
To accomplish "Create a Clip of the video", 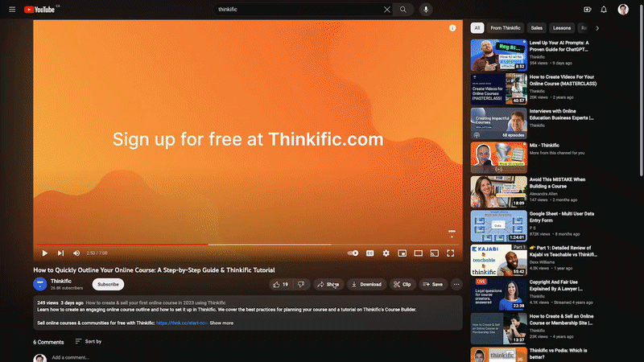I will [x=402, y=285].
